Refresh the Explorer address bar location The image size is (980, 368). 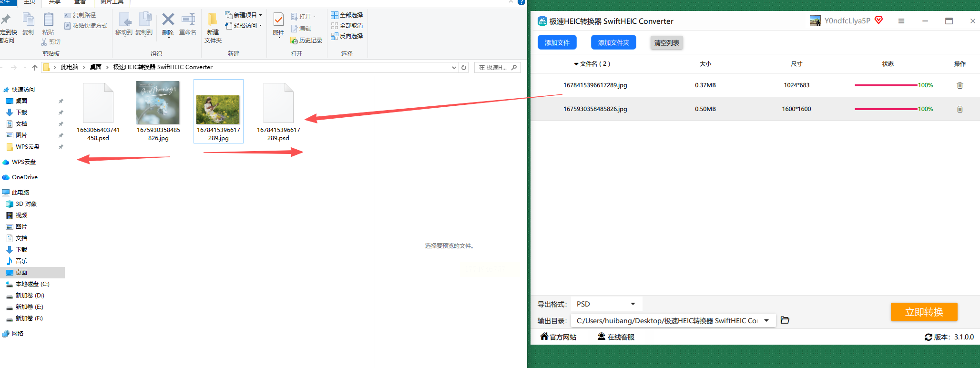point(464,68)
